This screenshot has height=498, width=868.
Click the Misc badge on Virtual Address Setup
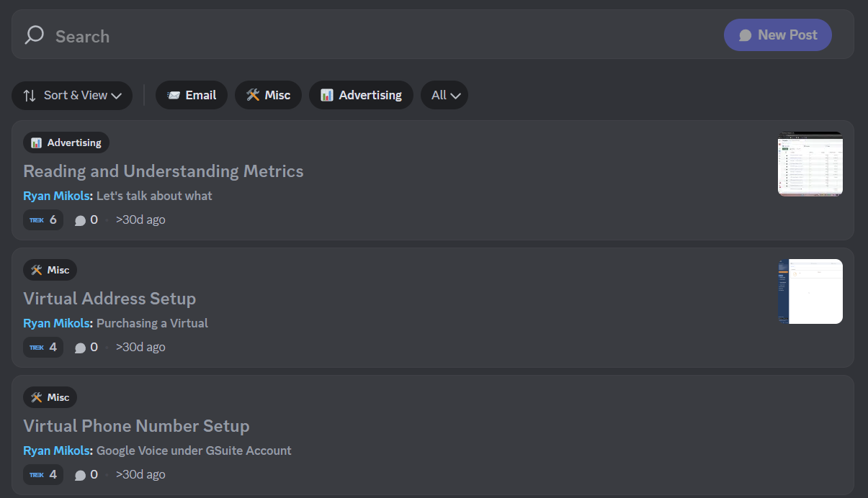point(50,270)
